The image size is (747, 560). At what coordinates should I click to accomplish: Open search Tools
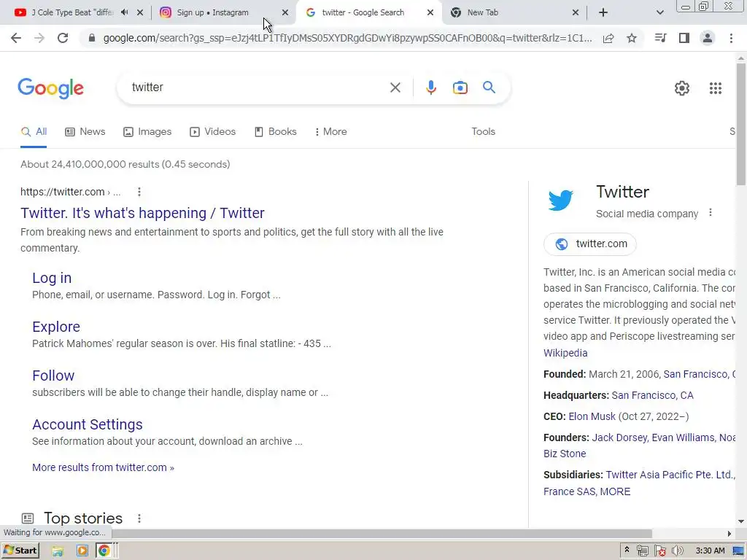coord(483,132)
